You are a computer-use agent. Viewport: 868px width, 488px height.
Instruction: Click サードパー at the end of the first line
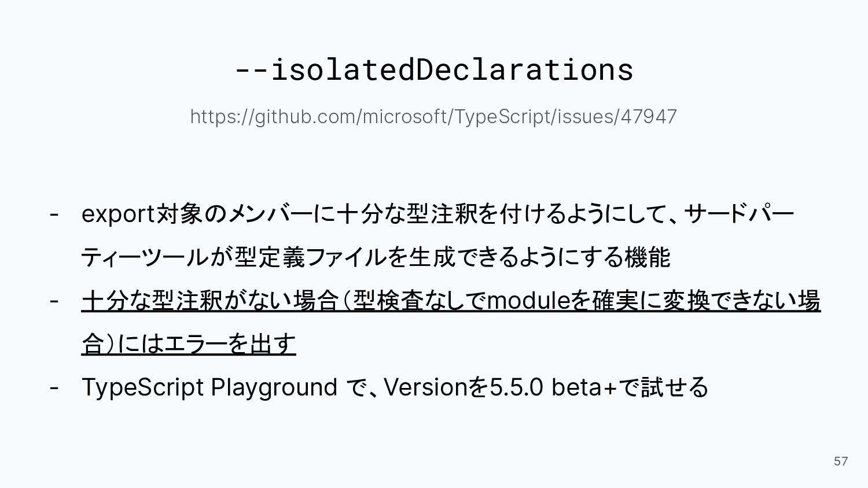click(739, 214)
